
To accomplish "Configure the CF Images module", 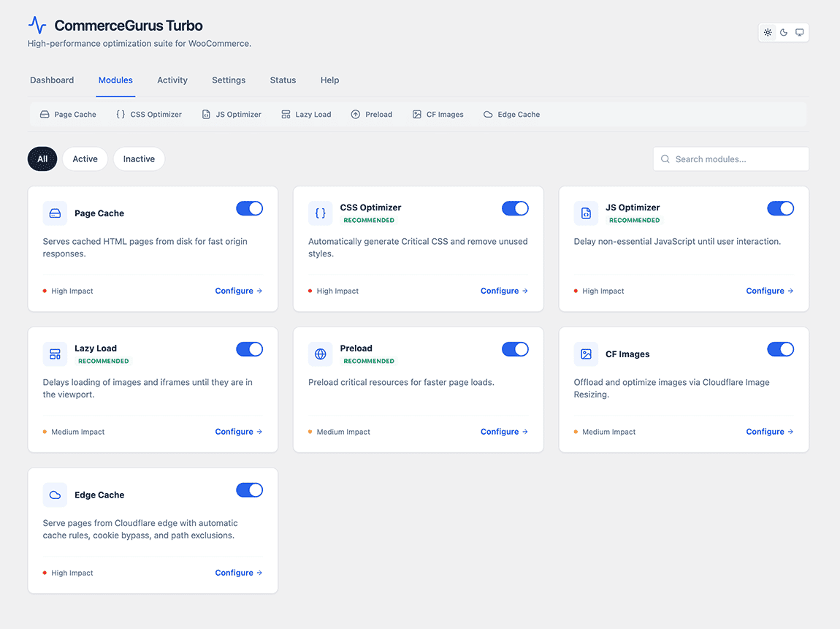I will click(x=770, y=432).
